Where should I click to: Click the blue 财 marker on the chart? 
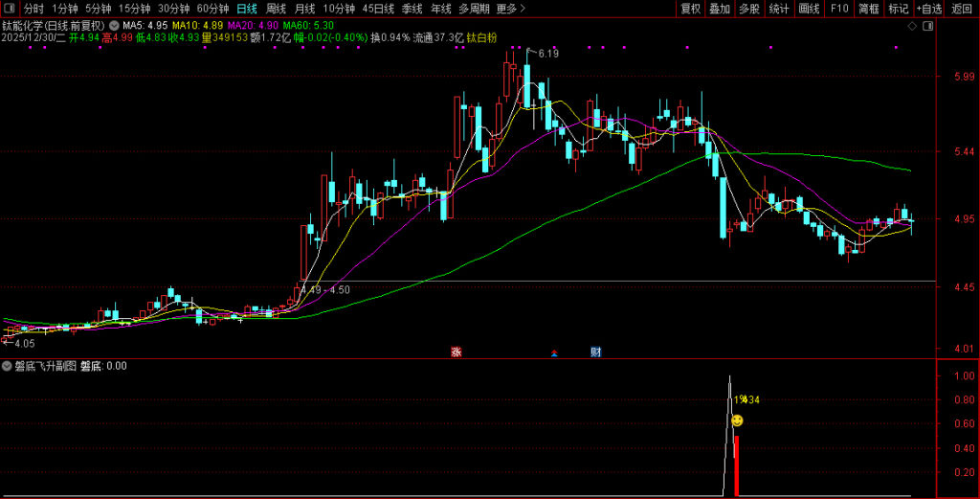click(x=594, y=352)
